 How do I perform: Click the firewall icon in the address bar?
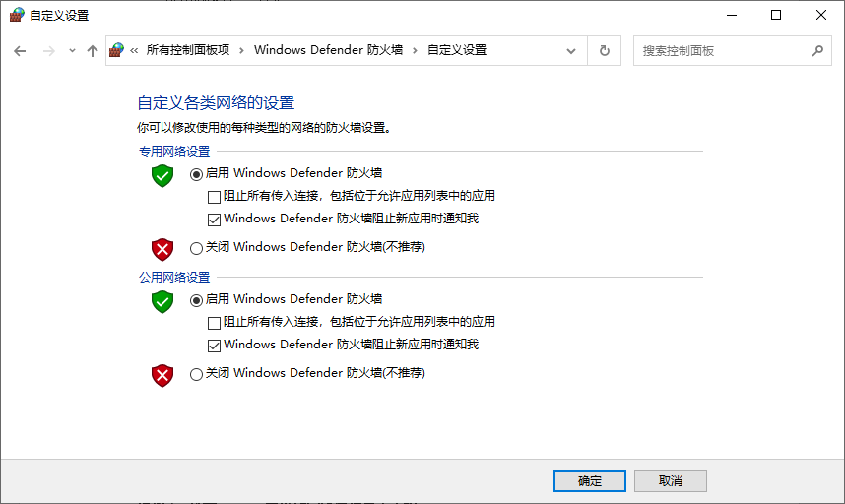click(116, 50)
